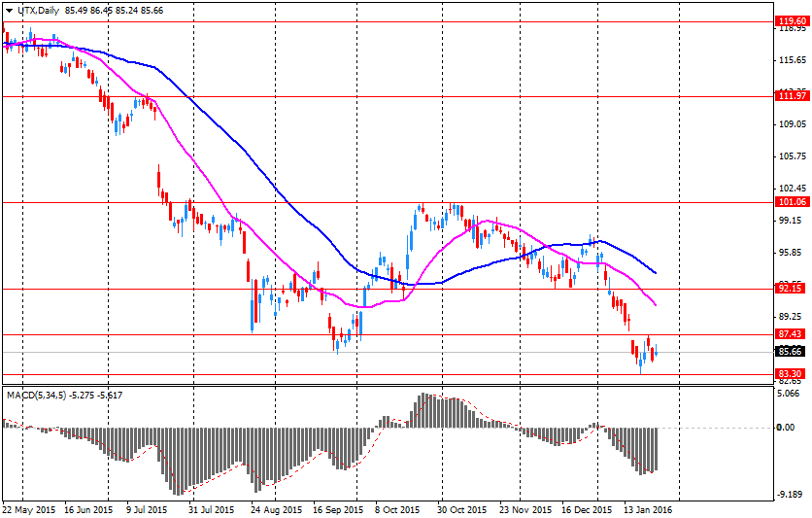The image size is (812, 518).
Task: Click the MACD zero level 0.00 label
Action: tap(787, 428)
